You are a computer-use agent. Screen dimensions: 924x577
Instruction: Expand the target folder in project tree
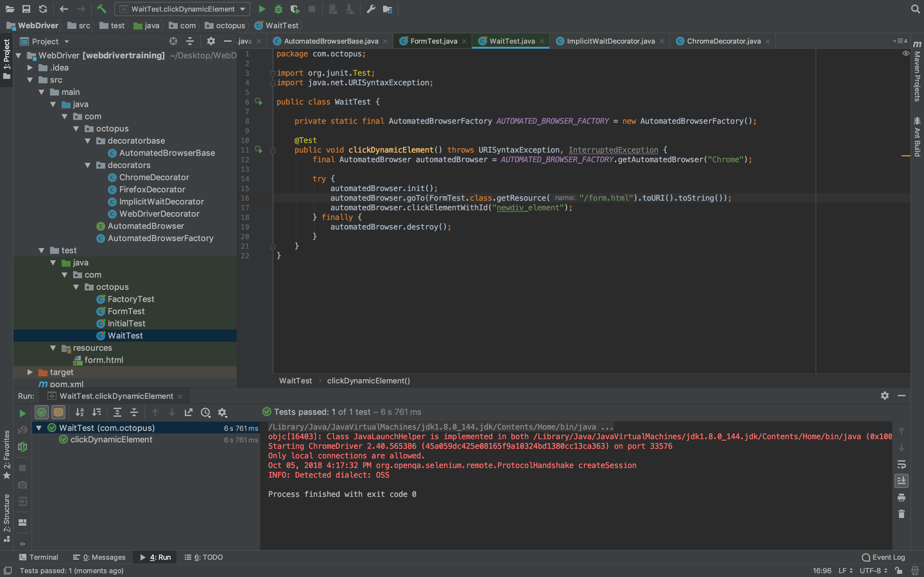(x=30, y=372)
